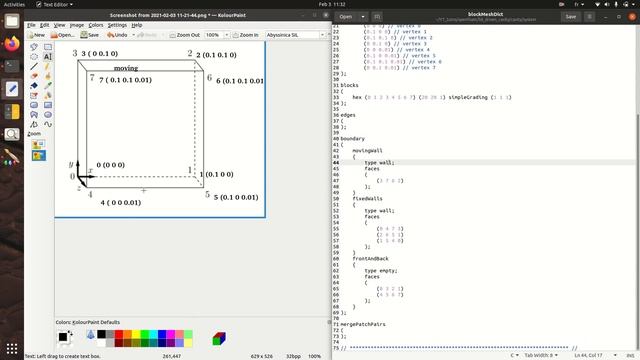The image size is (640, 360).
Task: Open the Image menu
Action: (x=77, y=25)
